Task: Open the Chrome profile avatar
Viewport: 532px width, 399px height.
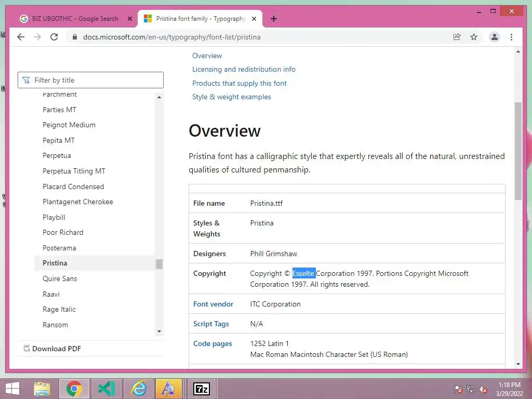Action: coord(495,37)
